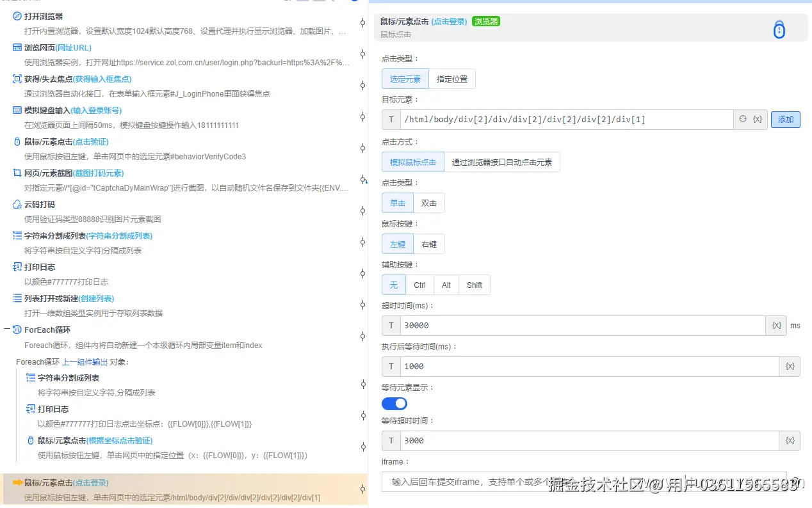Viewport: 812px width, 508px height.
Task: Click (点击登录) link in panel header
Action: tap(449, 22)
